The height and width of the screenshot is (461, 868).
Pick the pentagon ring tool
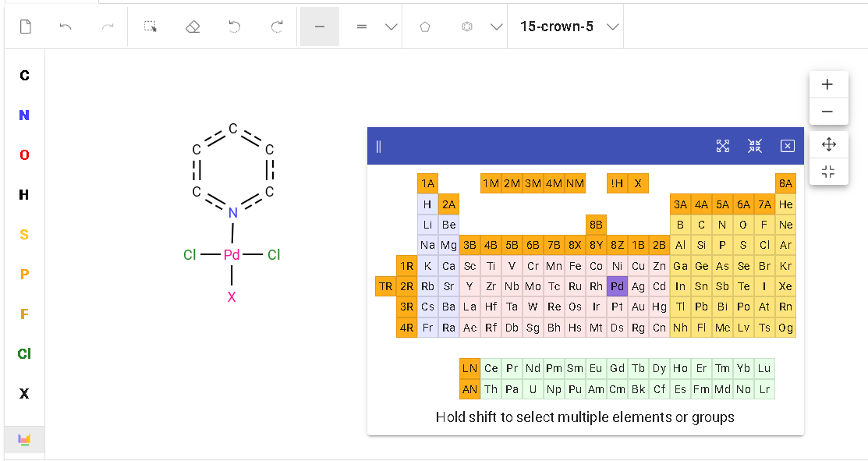click(425, 27)
